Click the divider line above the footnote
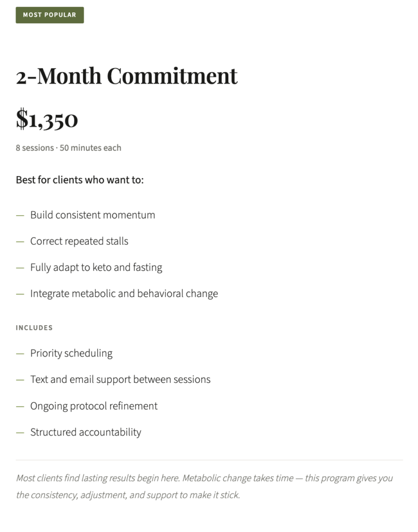Viewport: 418px width, 532px height. tap(209, 460)
